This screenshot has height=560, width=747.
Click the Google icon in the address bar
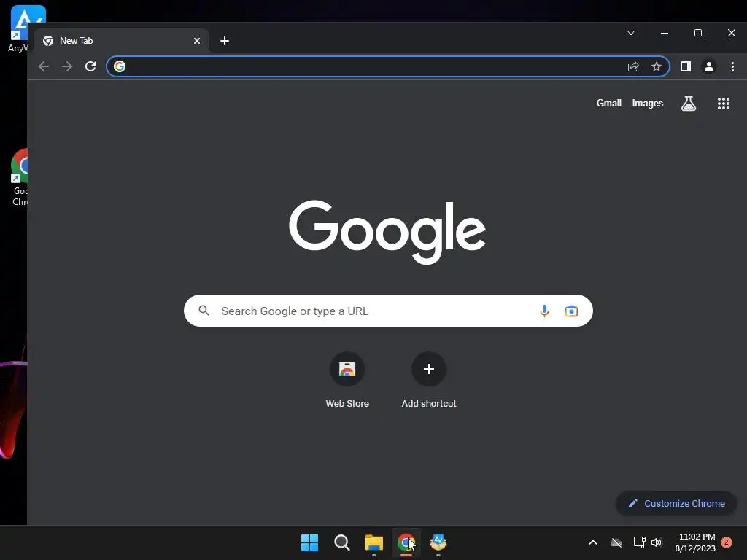coord(120,66)
